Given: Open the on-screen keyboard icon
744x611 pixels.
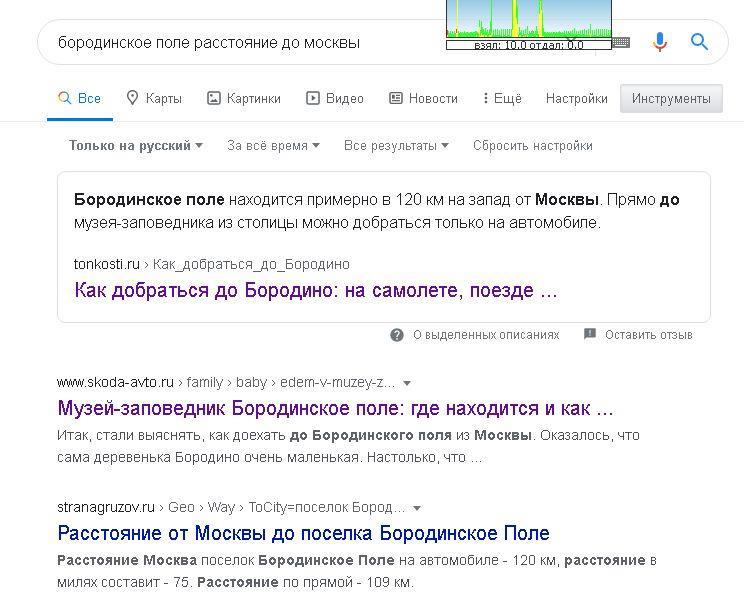Looking at the screenshot, I should 621,43.
